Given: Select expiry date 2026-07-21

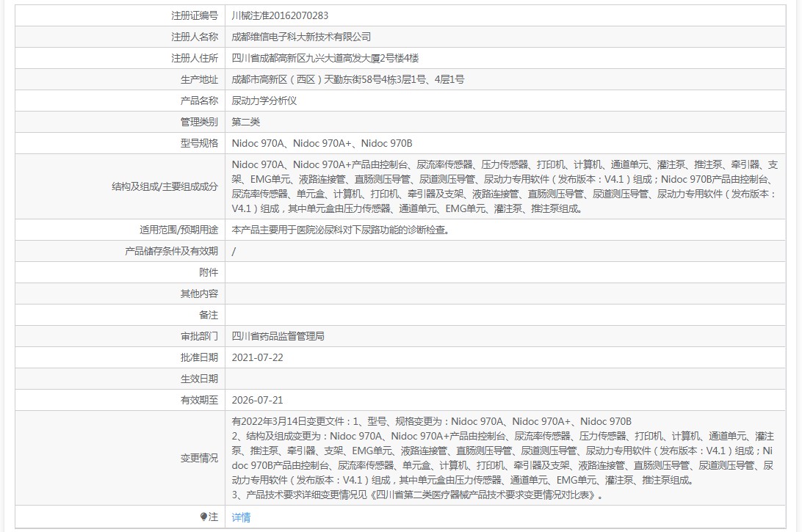Looking at the screenshot, I should [x=257, y=400].
